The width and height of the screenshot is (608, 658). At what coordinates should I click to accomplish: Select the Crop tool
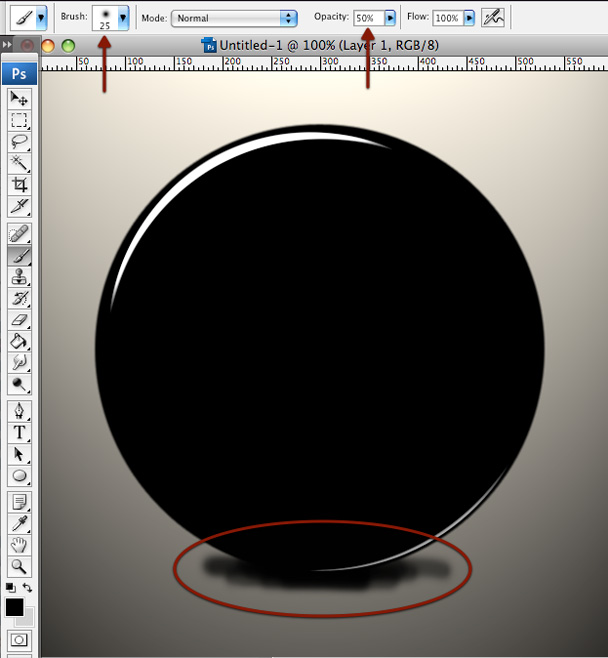pos(19,185)
